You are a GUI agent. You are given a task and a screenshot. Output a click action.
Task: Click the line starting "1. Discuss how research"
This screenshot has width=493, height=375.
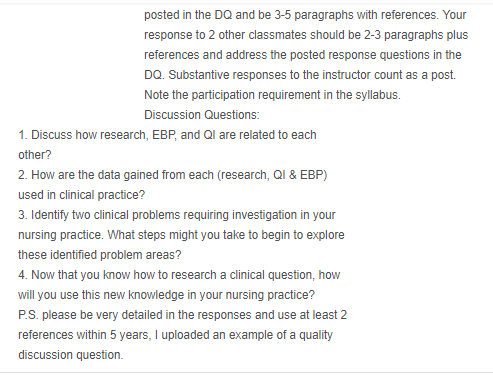167,135
